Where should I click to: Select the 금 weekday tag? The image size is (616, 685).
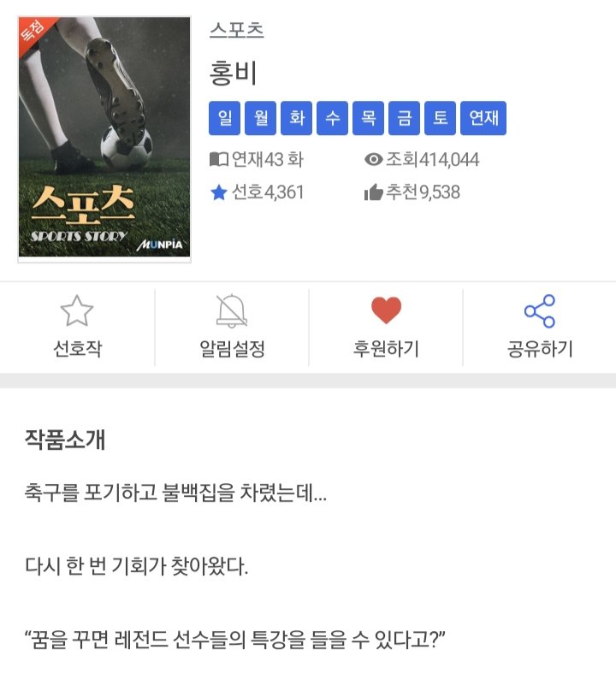[x=405, y=118]
